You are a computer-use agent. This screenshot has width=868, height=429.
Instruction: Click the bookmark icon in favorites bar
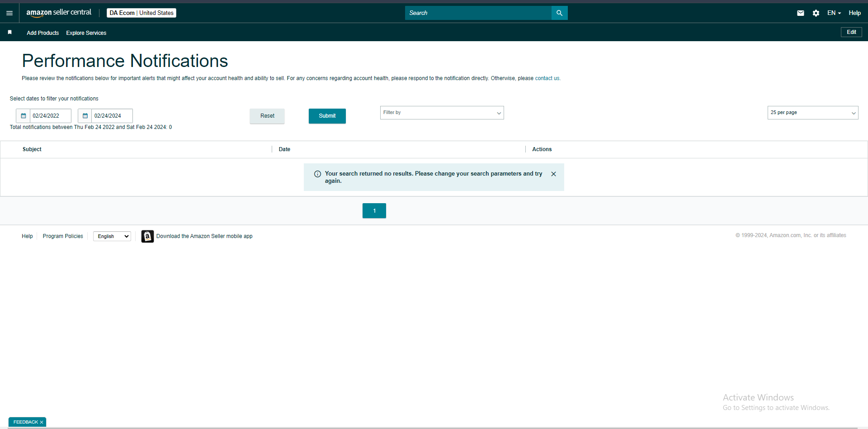9,33
